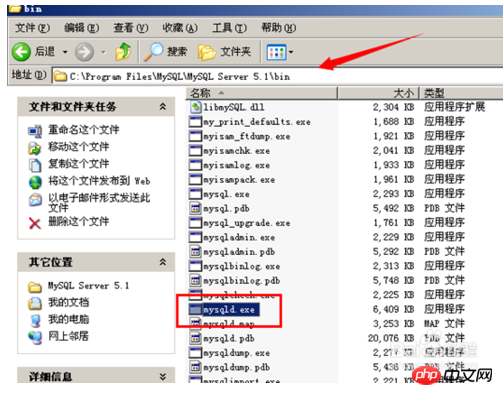The height and width of the screenshot is (395, 503).
Task: Toggle the Folders (文件夹) pane button
Action: pos(224,52)
